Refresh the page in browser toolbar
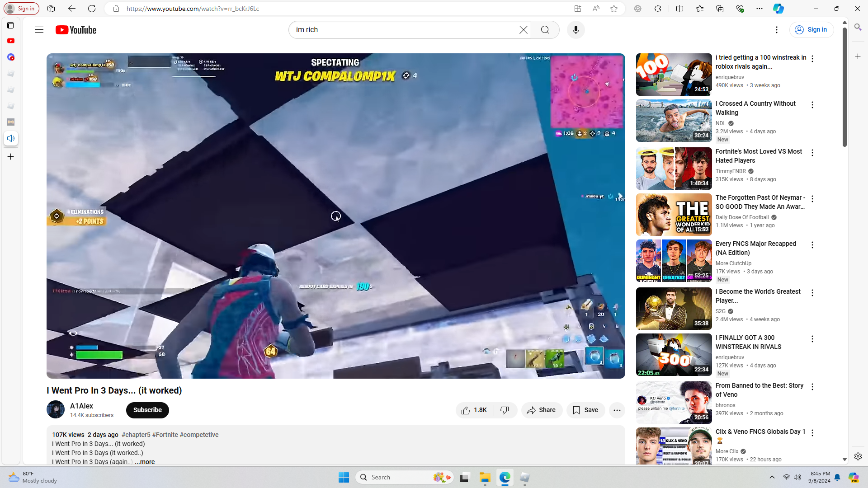Screen dimensions: 868x488 click(x=92, y=9)
